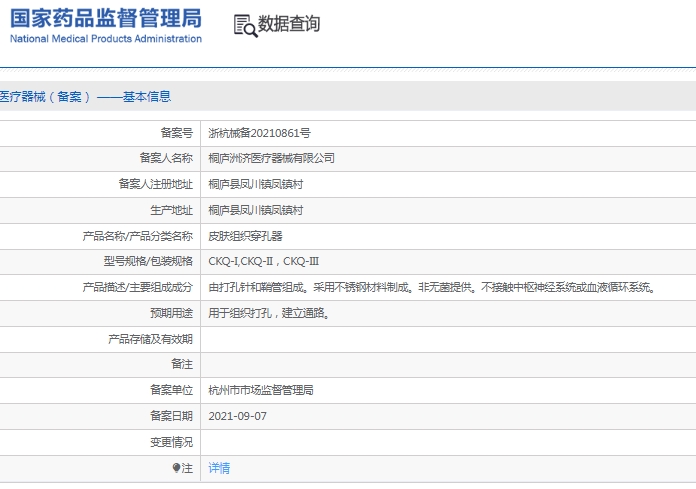Click the 生产地址 label

[x=171, y=210]
